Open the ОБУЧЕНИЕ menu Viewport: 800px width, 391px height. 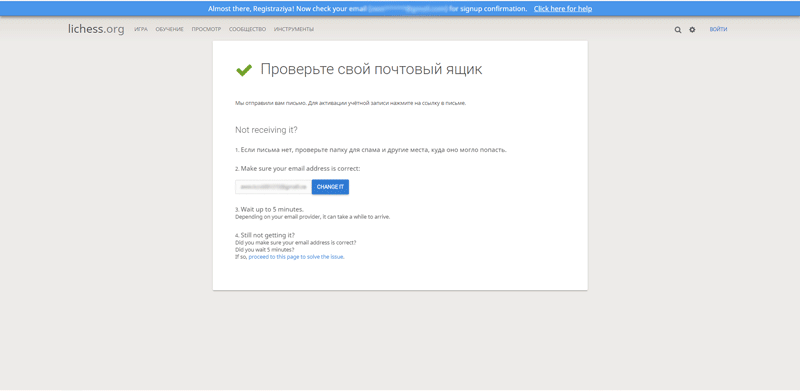point(169,30)
